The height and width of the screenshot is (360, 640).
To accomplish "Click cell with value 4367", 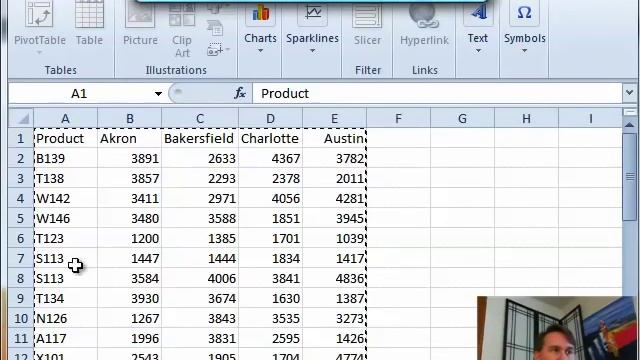I will coord(270,158).
